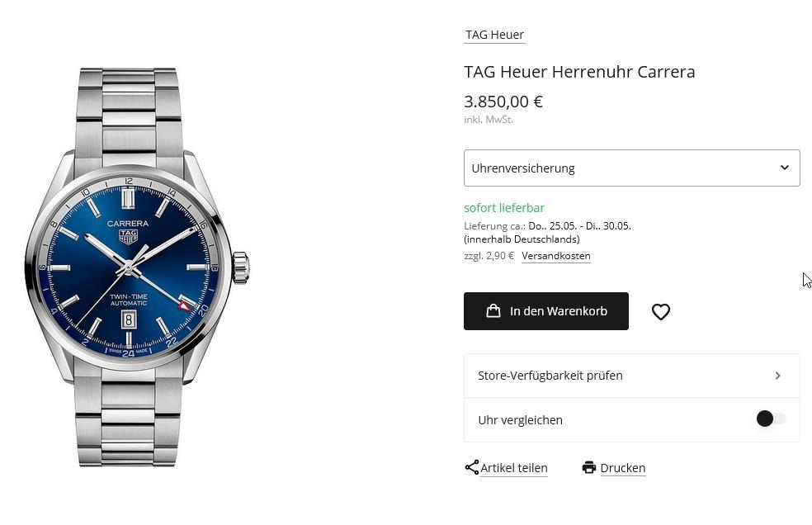Viewport: 812px width, 525px height.
Task: Open the Versandkosten link
Action: click(555, 256)
